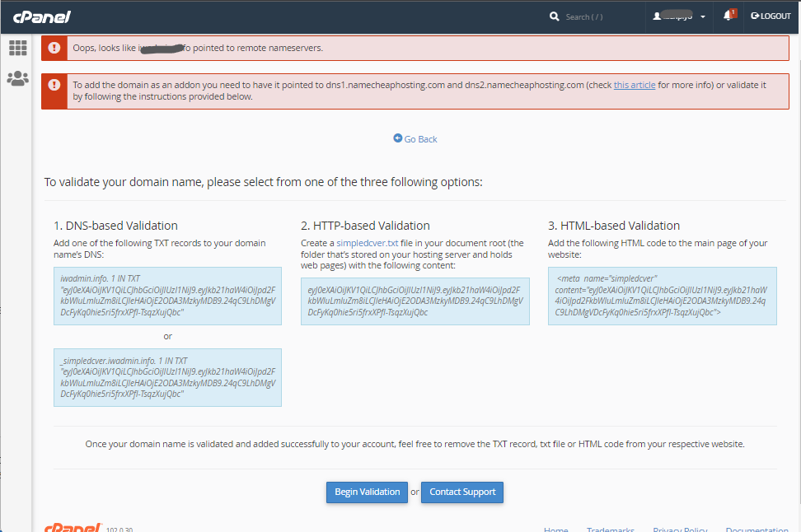Click the error icon on nameservers alert

point(54,48)
